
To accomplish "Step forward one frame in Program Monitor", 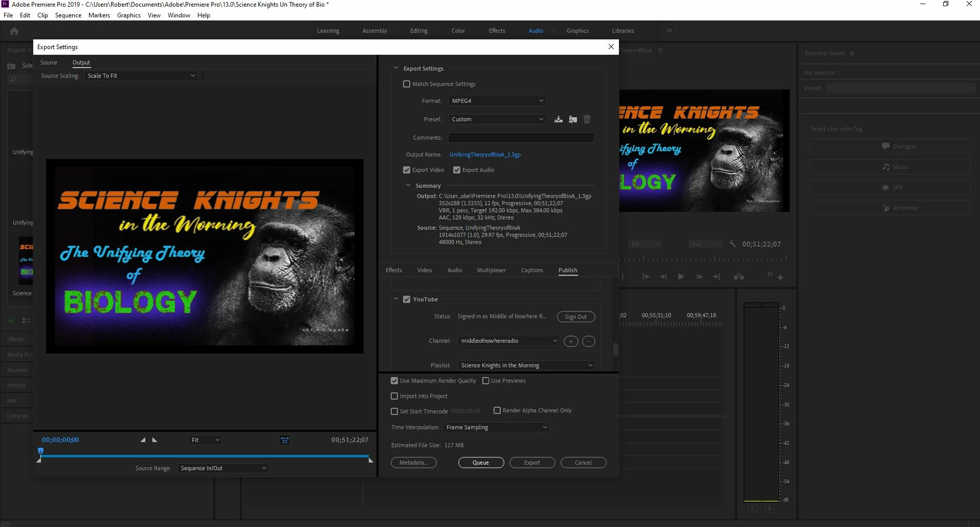I will [699, 277].
